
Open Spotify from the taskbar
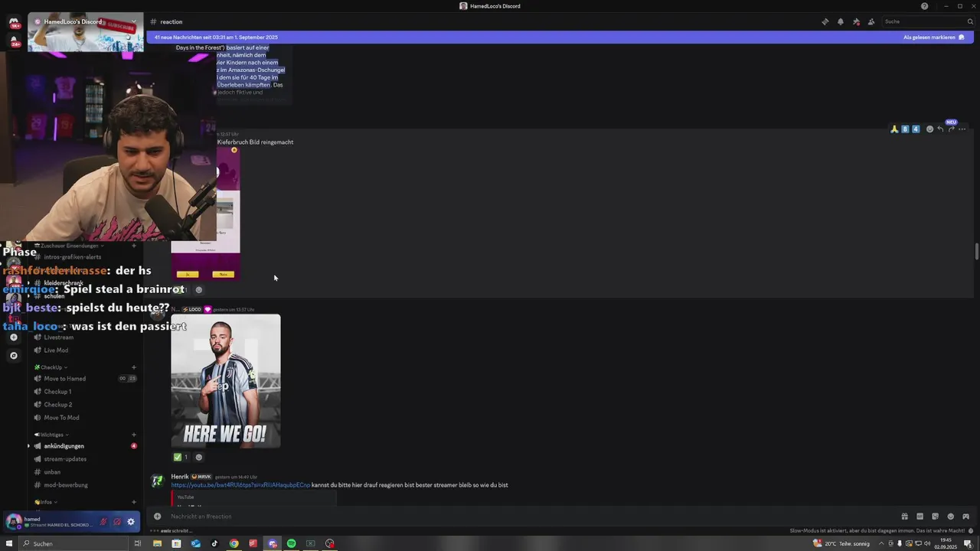pos(291,543)
